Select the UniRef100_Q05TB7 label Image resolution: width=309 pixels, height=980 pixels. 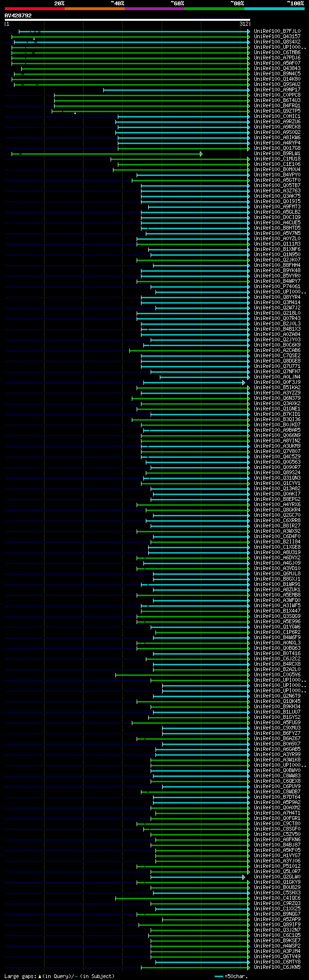(277, 185)
